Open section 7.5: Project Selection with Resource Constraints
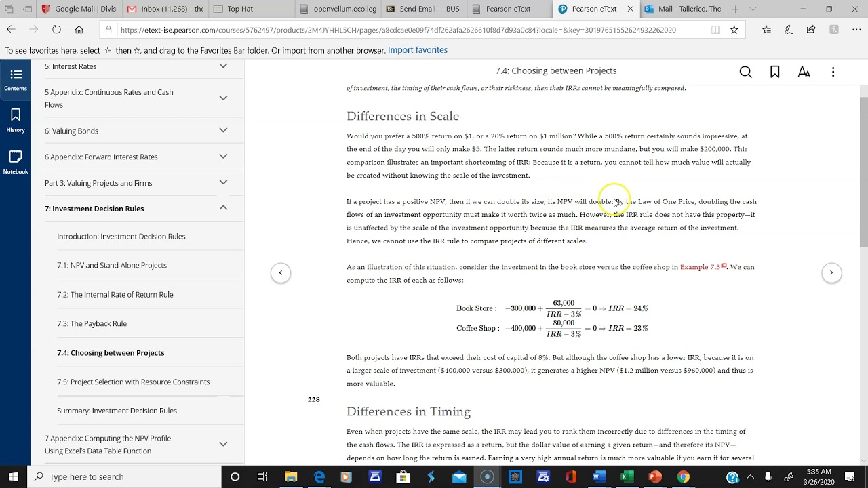 click(x=133, y=382)
